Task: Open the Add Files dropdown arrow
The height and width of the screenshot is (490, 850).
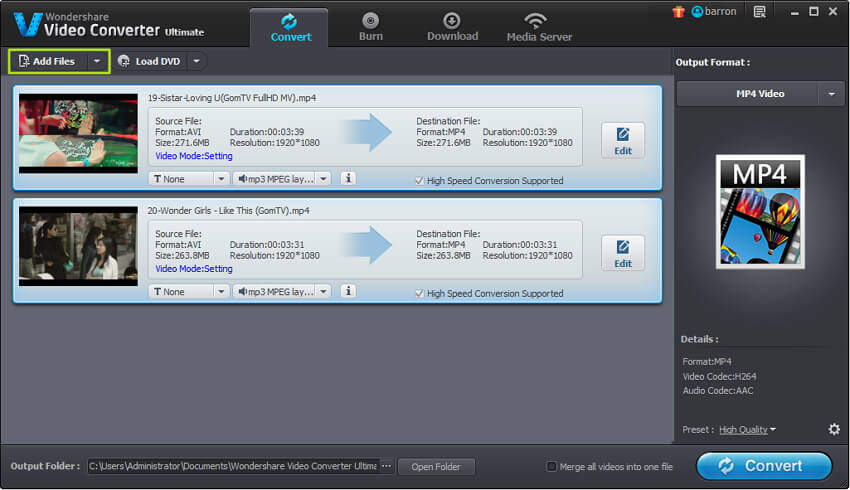Action: tap(96, 61)
